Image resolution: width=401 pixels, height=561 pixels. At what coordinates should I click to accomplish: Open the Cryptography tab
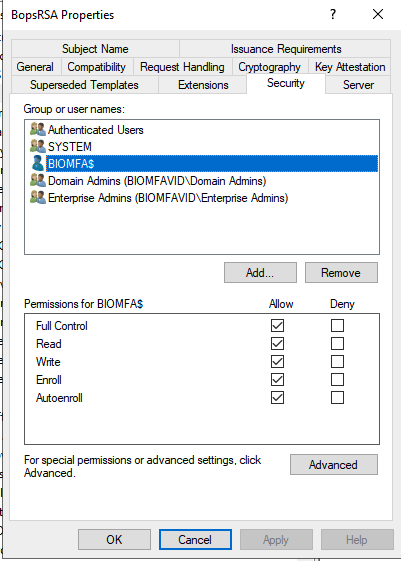[x=269, y=67]
